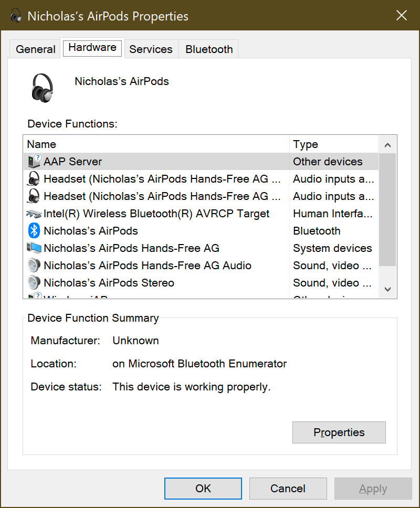Click the scroll up arrow of device list
Image resolution: width=420 pixels, height=508 pixels.
pos(387,145)
